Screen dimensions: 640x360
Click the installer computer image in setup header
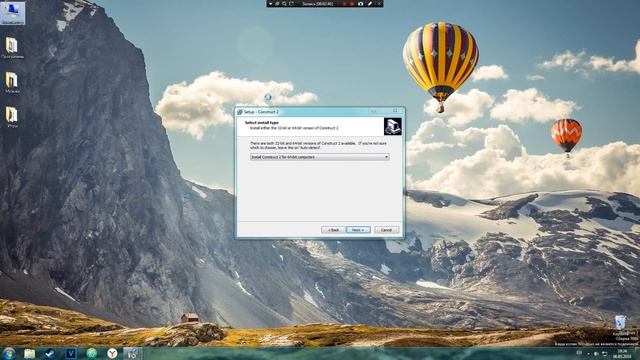(393, 126)
